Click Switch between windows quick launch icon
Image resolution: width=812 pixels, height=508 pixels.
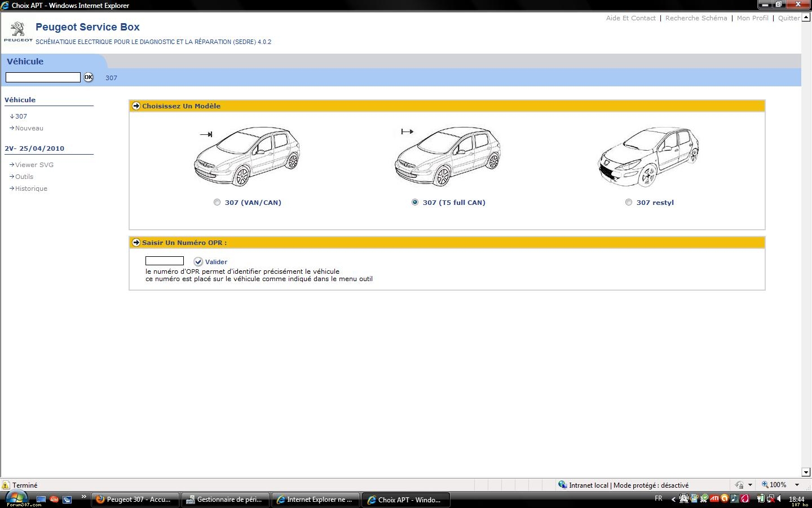(x=67, y=500)
